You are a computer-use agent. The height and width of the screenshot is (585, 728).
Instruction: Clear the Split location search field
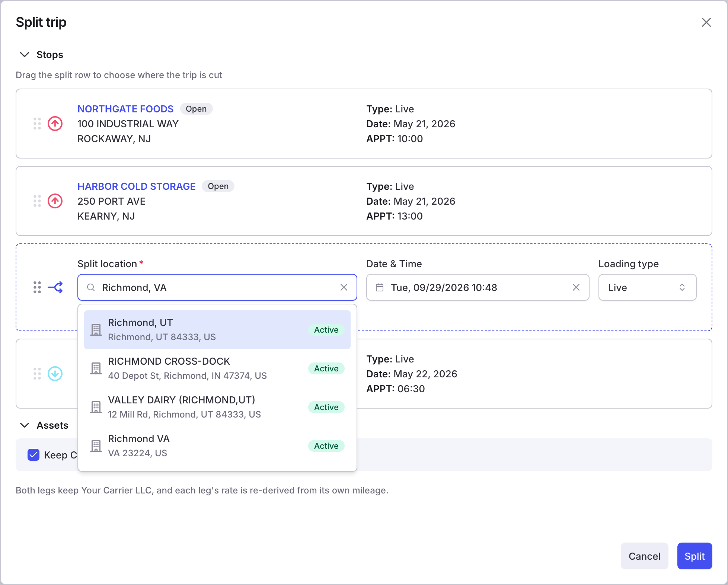coord(344,287)
